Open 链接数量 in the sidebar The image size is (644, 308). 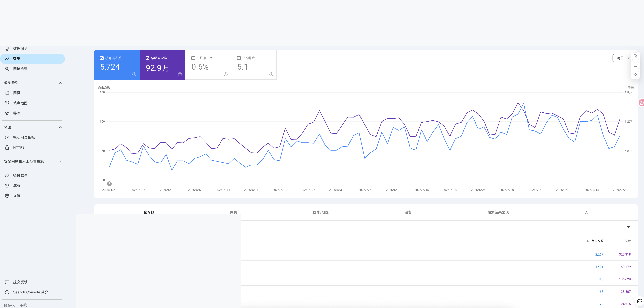(32, 175)
